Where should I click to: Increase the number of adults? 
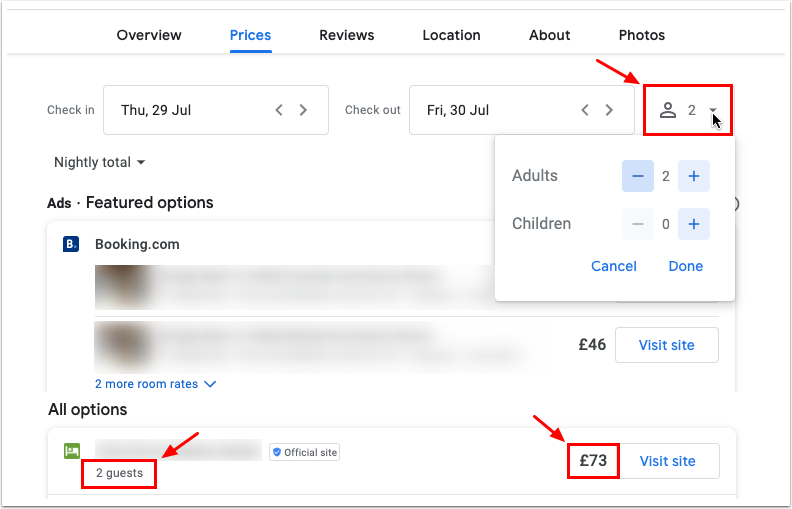click(x=694, y=176)
